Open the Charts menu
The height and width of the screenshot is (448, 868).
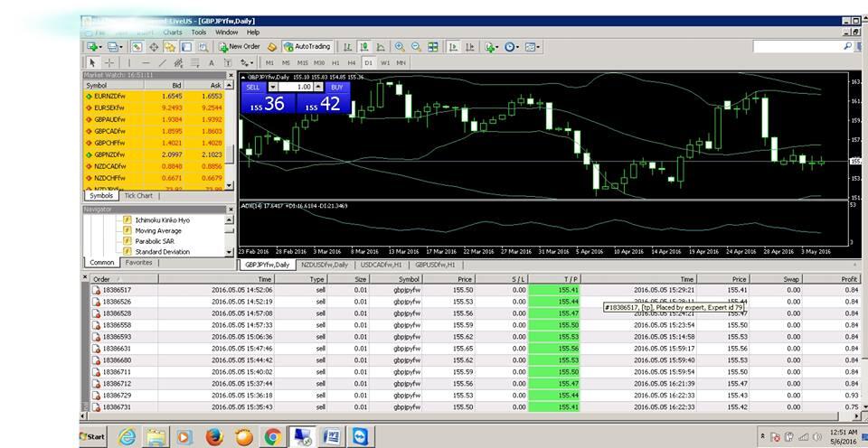[x=172, y=33]
